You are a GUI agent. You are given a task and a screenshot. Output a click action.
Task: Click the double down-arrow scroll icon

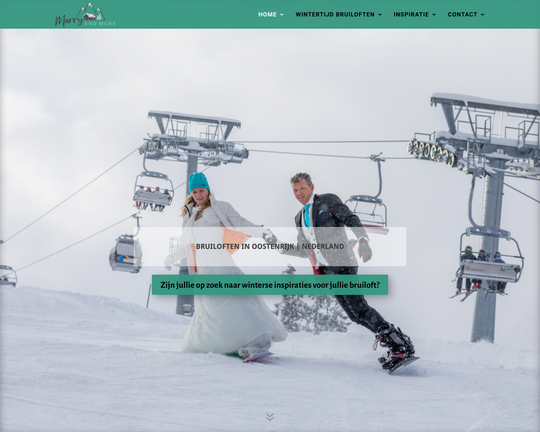click(x=270, y=417)
